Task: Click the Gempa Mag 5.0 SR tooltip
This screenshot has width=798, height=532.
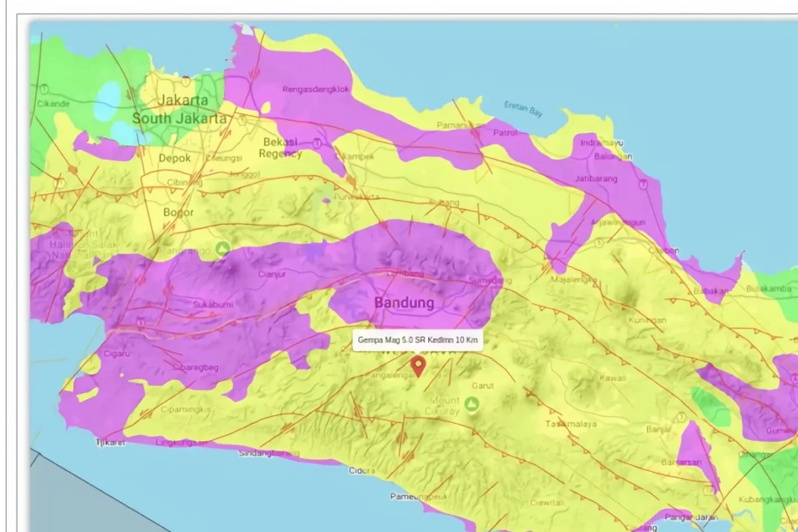Action: (x=418, y=339)
